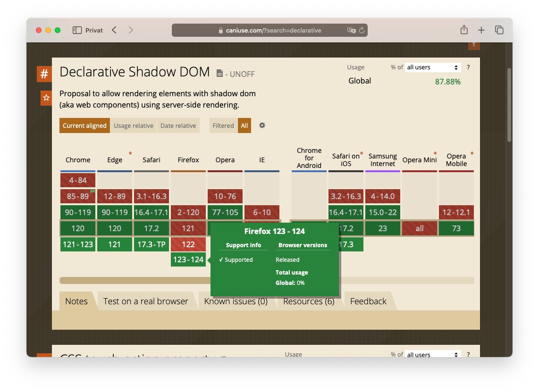Click the hash permalink icon for feature
The image size is (539, 392).
coord(44,74)
